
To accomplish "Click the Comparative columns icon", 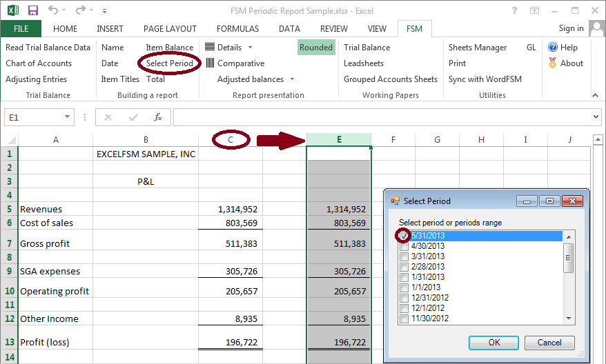I will (210, 63).
